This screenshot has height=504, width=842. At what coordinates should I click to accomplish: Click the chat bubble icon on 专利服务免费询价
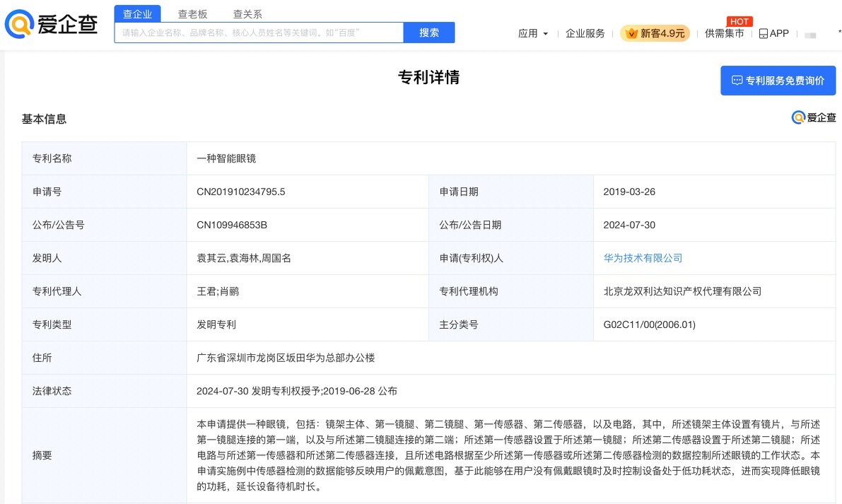pyautogui.click(x=737, y=81)
